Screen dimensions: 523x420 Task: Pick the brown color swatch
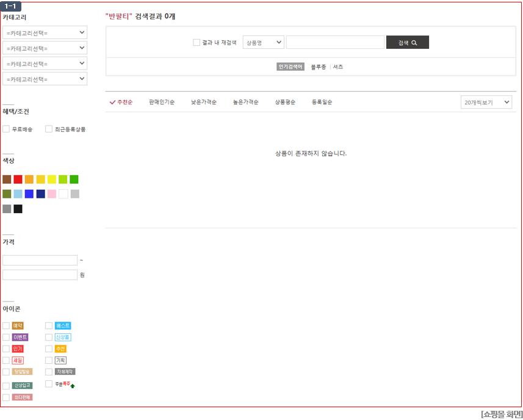(x=7, y=179)
